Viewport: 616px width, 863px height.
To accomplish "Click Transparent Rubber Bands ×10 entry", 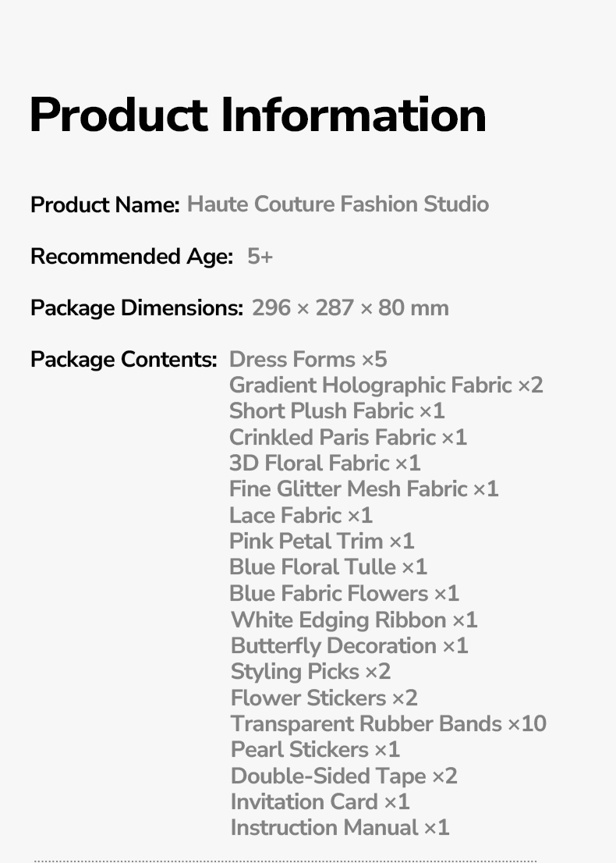I will [388, 724].
